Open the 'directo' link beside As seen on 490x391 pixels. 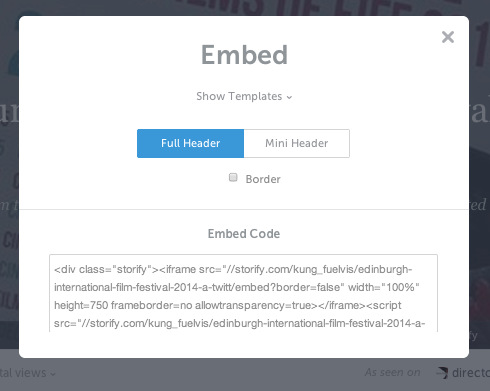point(471,373)
